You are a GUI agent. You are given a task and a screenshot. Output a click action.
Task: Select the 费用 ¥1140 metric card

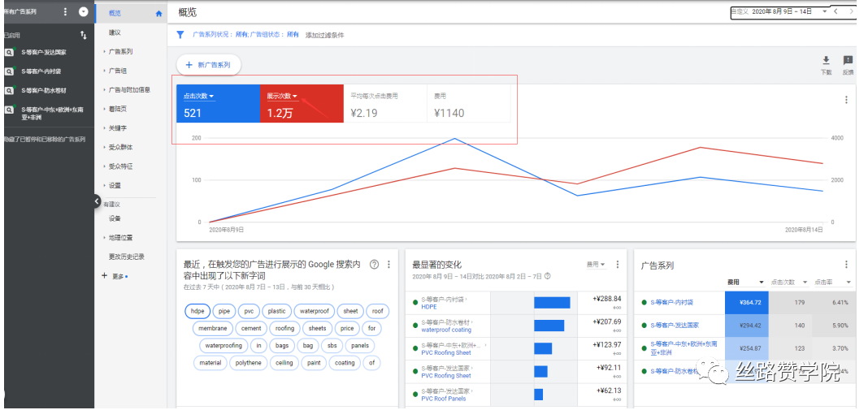click(468, 103)
